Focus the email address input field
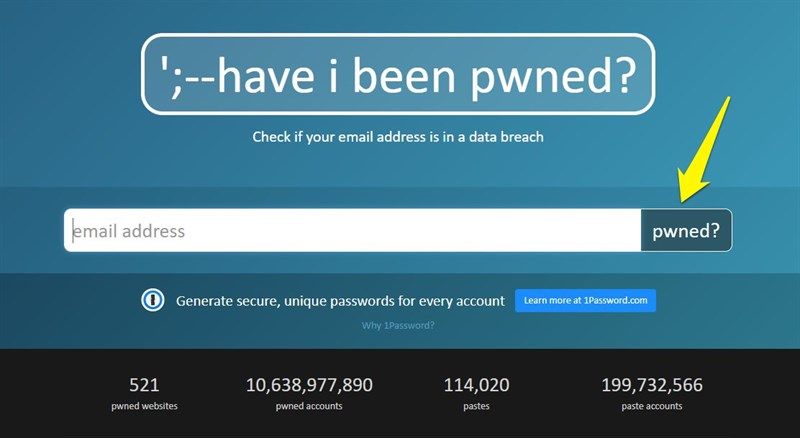 pyautogui.click(x=352, y=231)
